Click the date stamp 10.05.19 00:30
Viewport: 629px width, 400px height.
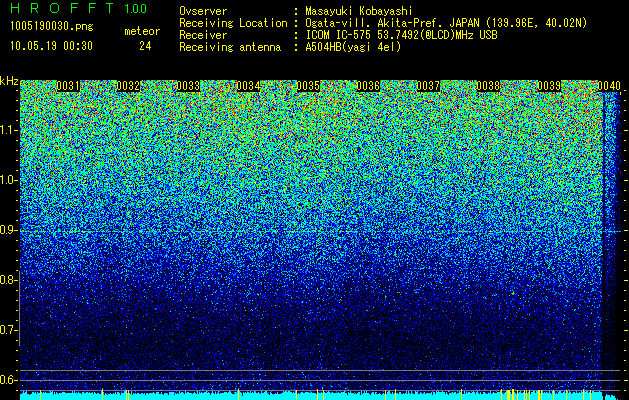coord(51,46)
